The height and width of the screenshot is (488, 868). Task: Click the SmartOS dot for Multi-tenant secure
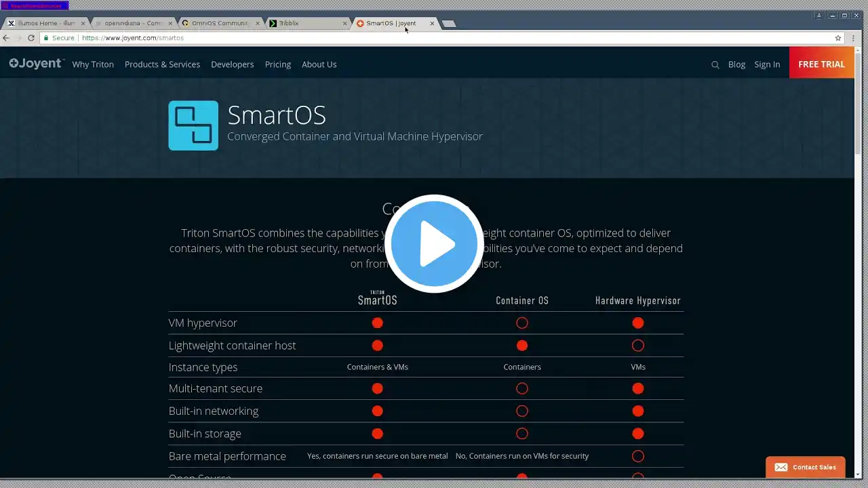[378, 388]
